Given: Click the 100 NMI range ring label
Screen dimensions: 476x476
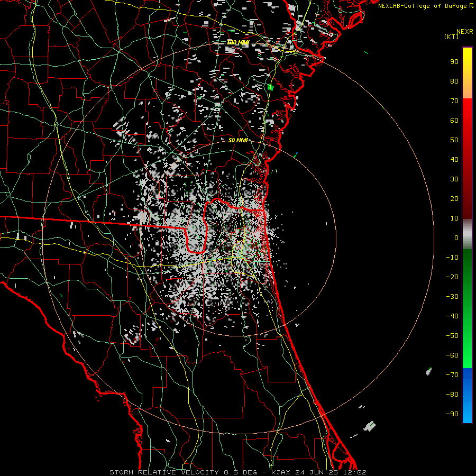Looking at the screenshot, I should (238, 42).
